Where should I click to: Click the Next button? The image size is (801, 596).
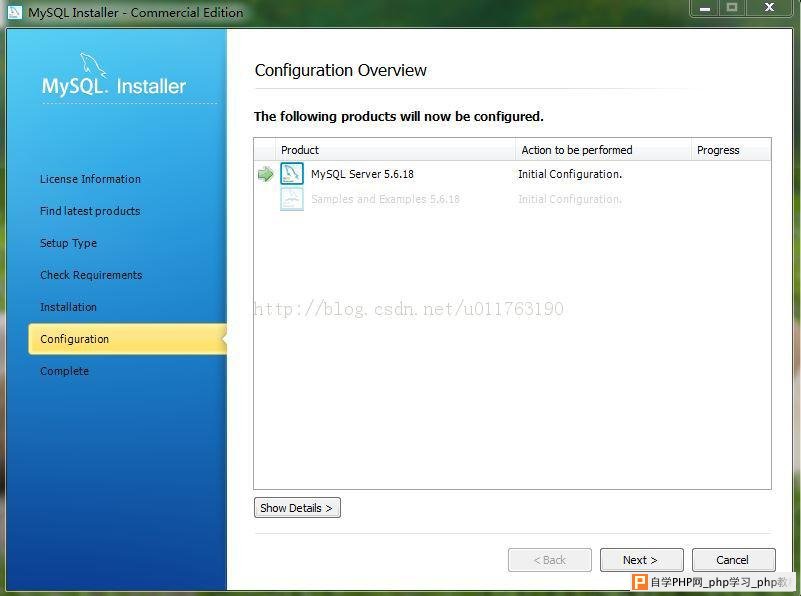[x=642, y=560]
